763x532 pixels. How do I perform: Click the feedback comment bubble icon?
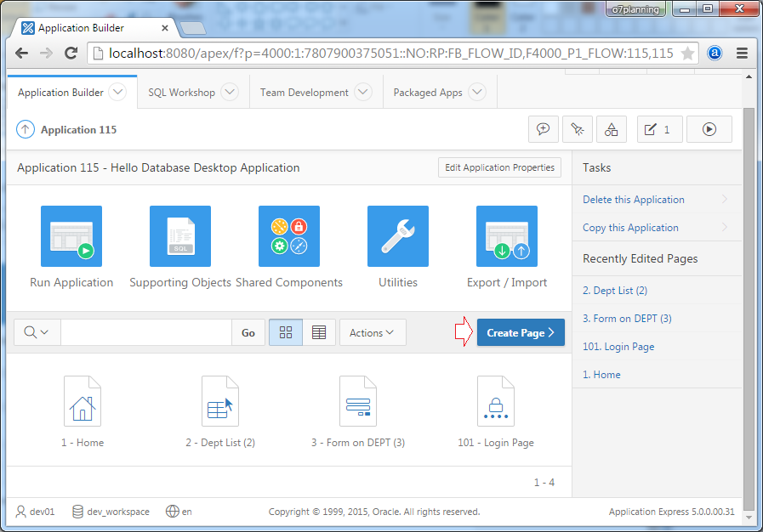[x=543, y=129]
